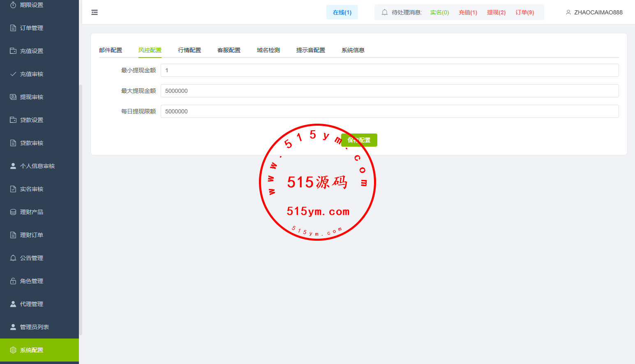Click the gear icon for 系统配置
Viewport: 635px width, 364px height.
point(13,350)
